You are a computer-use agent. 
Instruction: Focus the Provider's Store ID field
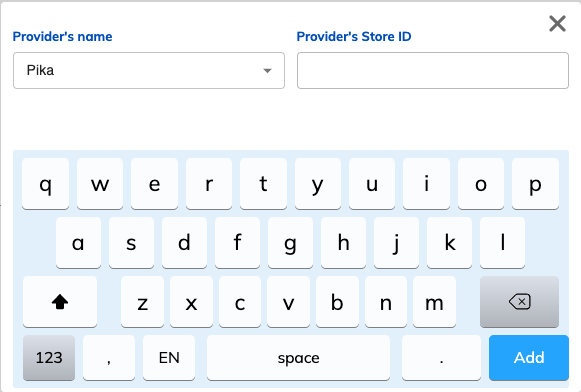(433, 70)
